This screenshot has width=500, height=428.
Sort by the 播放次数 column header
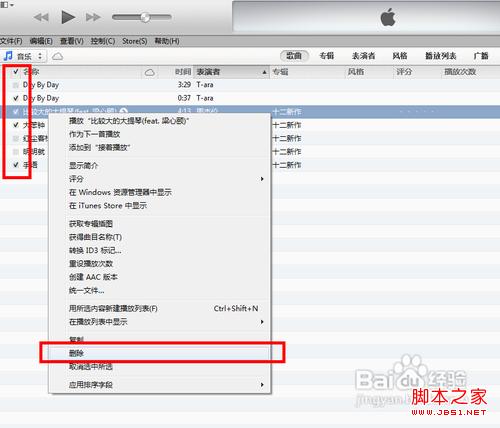[470, 72]
